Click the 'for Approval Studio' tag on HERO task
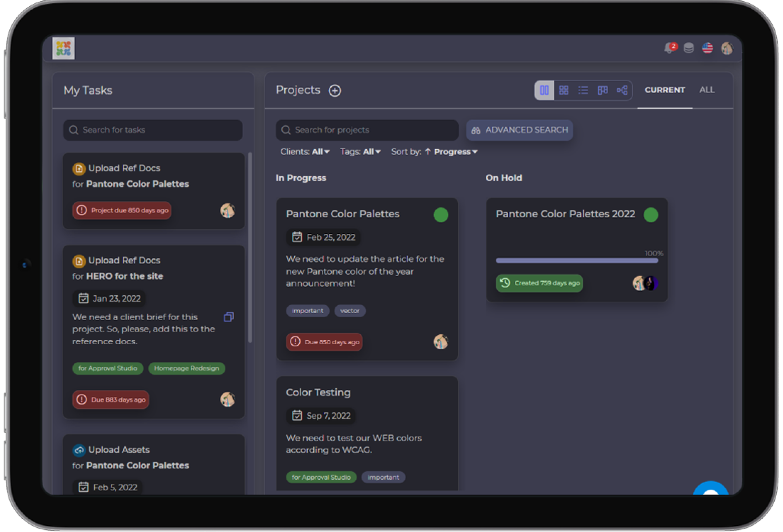 (108, 368)
